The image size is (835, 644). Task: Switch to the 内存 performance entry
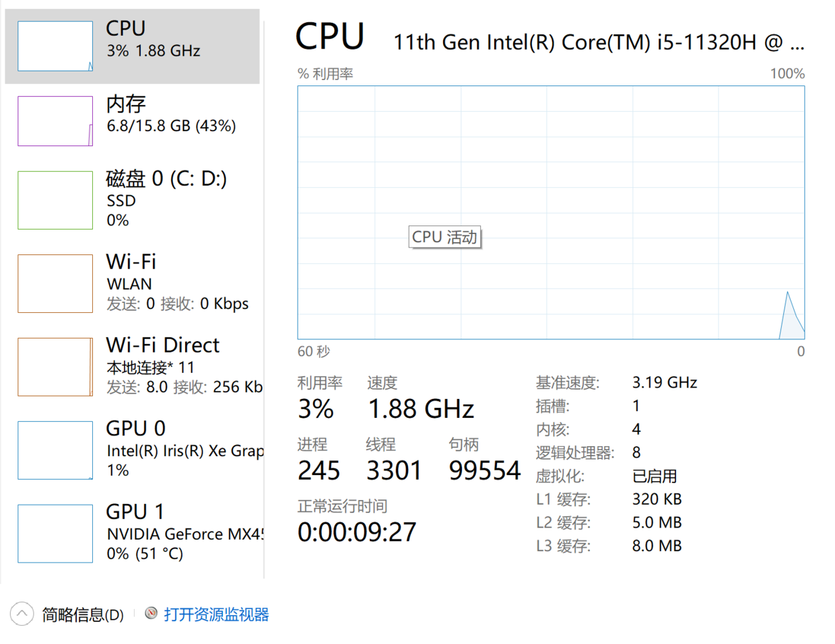click(x=126, y=104)
